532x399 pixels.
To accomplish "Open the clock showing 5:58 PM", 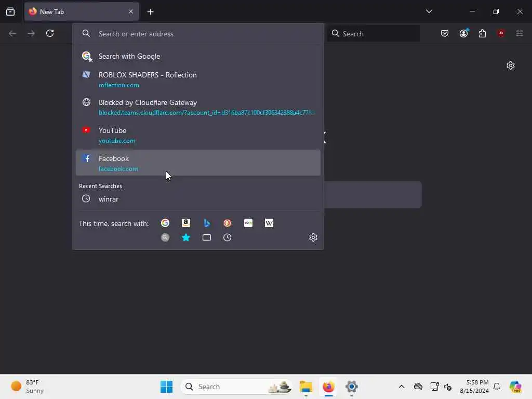I will point(474,387).
